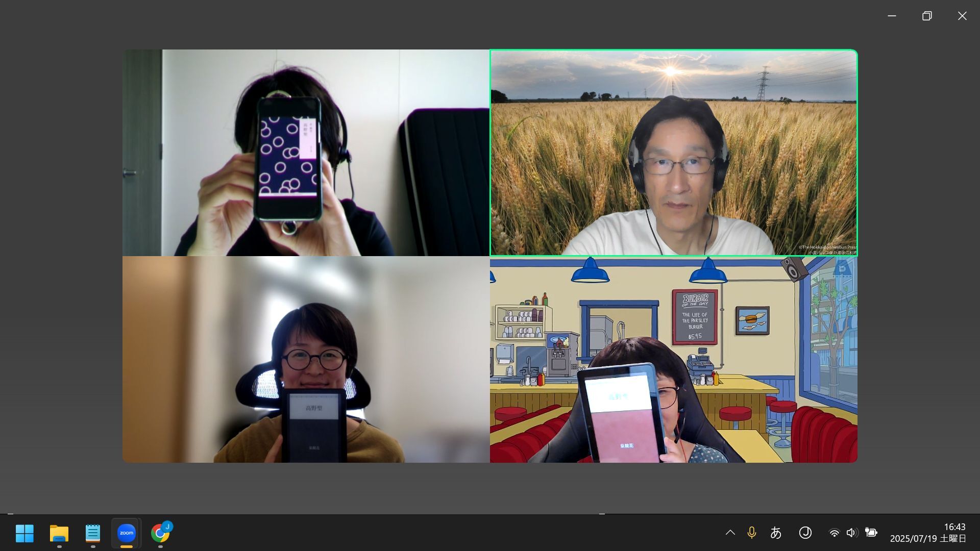980x551 pixels.
Task: Open the Wi-Fi network tray icon
Action: [834, 533]
